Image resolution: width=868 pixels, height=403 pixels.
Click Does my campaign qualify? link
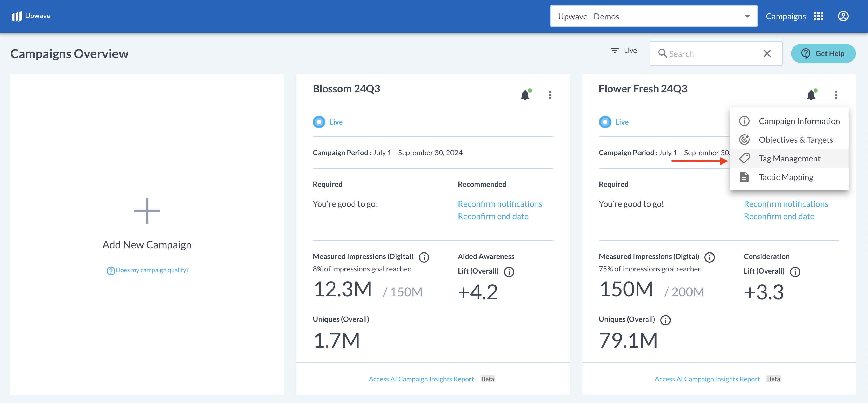152,270
